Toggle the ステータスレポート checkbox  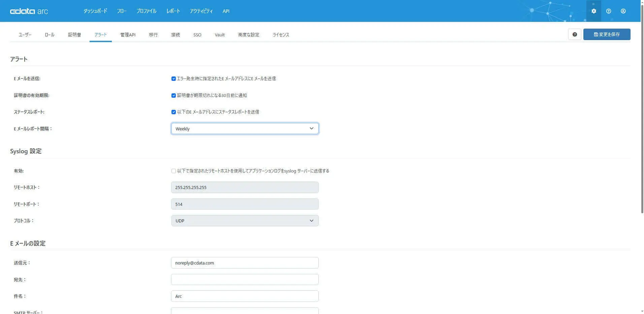pyautogui.click(x=173, y=112)
